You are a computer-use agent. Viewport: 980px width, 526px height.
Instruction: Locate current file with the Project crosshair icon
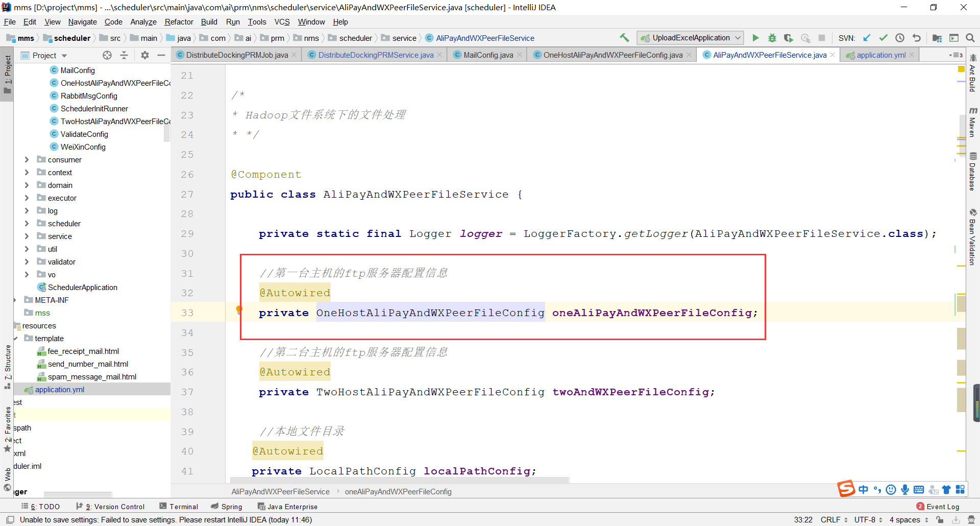pos(107,55)
